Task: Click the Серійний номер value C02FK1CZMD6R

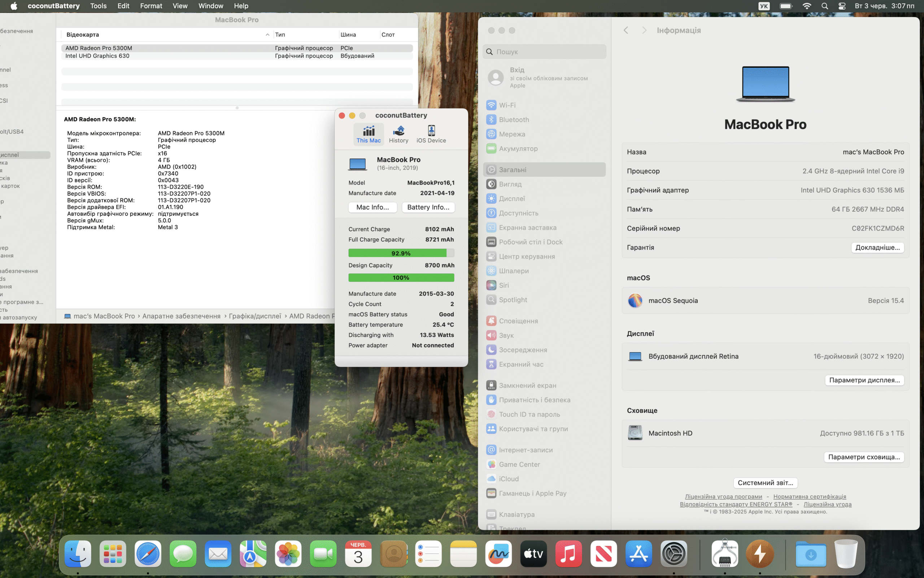Action: [877, 229]
